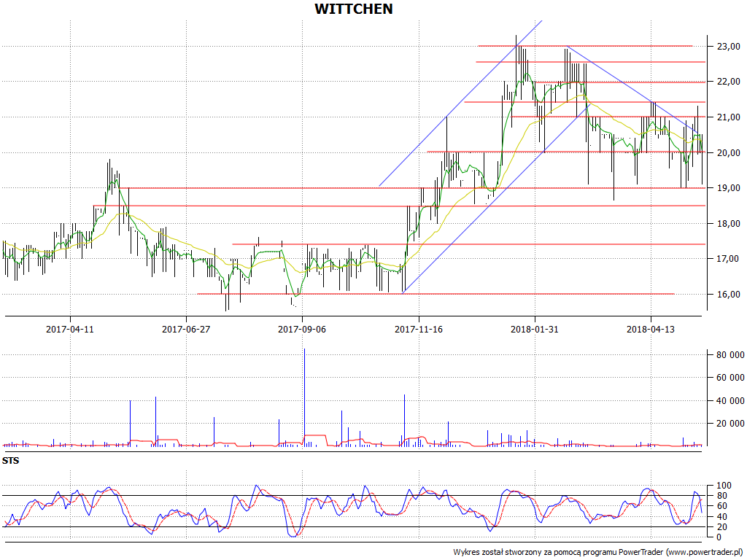Click the 18,00 price axis label

729,223
